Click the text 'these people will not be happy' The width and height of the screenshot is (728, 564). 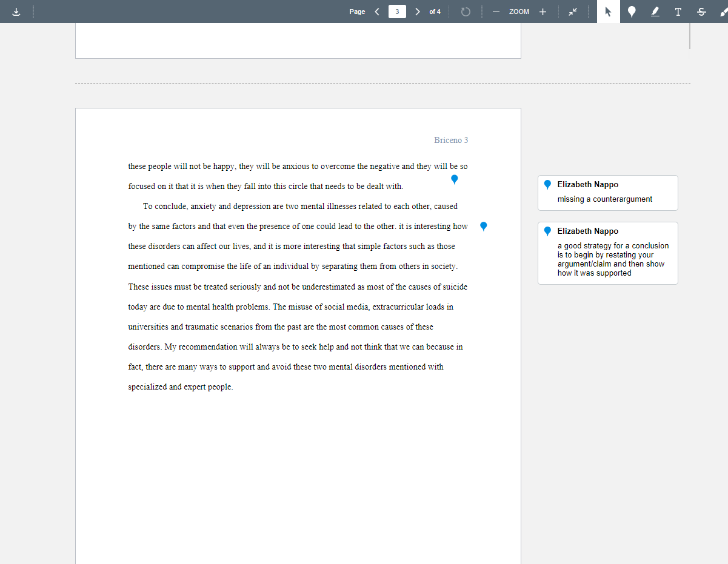click(x=181, y=166)
